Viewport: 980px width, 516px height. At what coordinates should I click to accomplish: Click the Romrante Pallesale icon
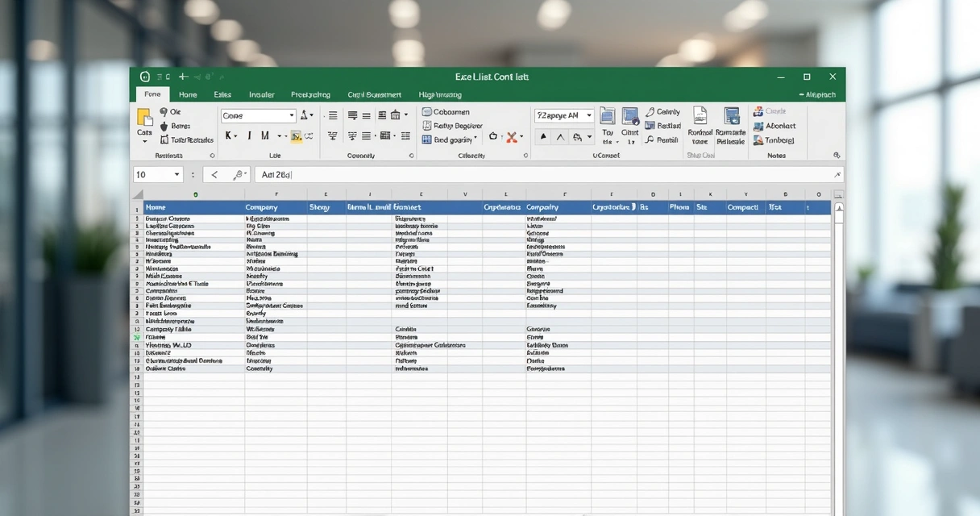[731, 116]
